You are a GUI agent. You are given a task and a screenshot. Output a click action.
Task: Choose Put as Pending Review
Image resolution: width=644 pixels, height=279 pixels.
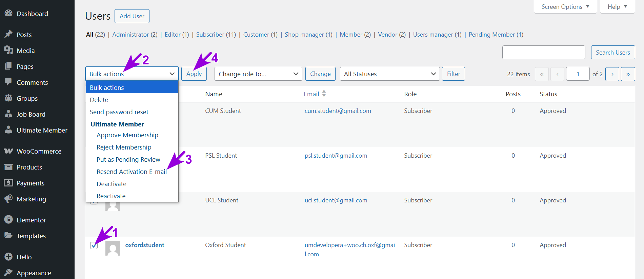click(x=132, y=159)
